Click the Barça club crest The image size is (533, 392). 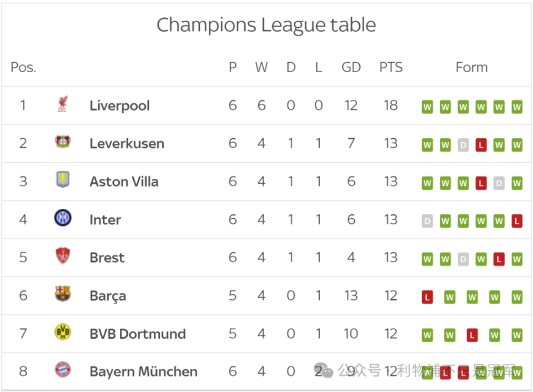point(63,294)
